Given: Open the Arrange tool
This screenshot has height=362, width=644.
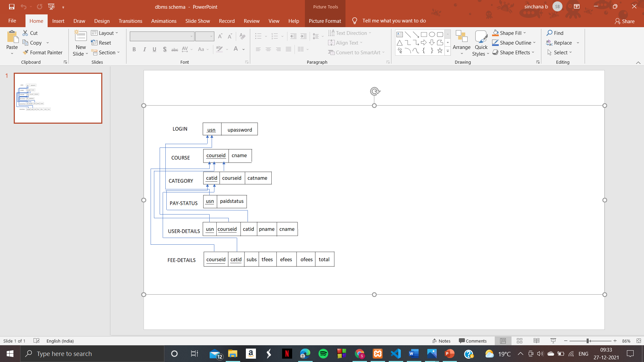Looking at the screenshot, I should pyautogui.click(x=462, y=43).
